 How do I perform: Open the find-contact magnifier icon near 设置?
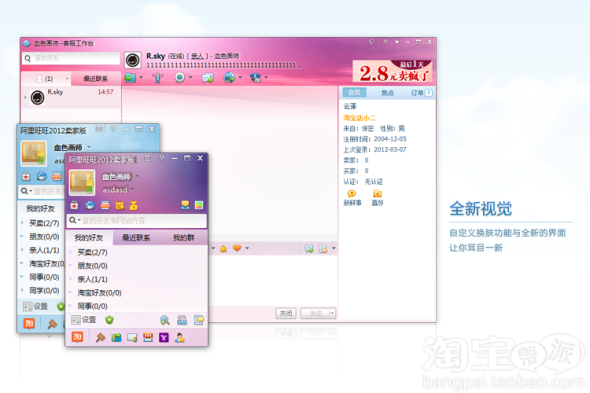click(165, 320)
